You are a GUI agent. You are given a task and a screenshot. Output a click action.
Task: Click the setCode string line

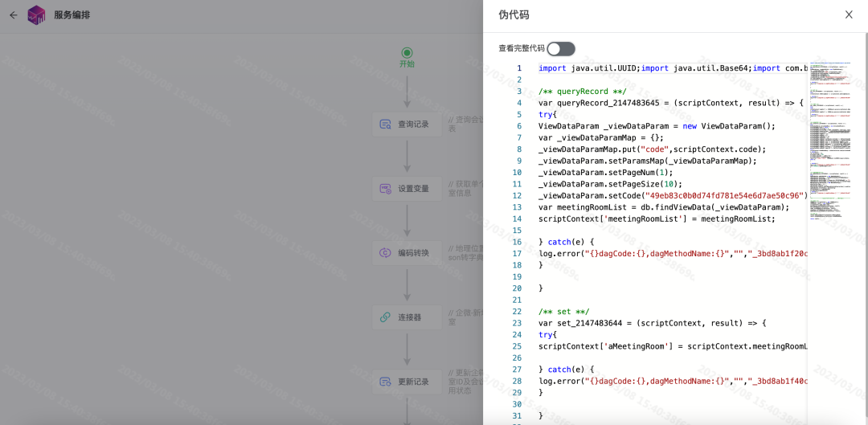click(673, 196)
